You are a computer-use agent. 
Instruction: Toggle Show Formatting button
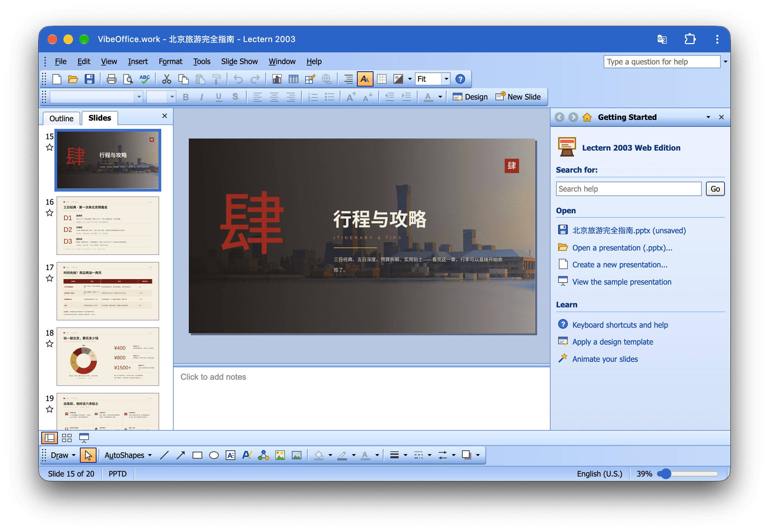[365, 79]
